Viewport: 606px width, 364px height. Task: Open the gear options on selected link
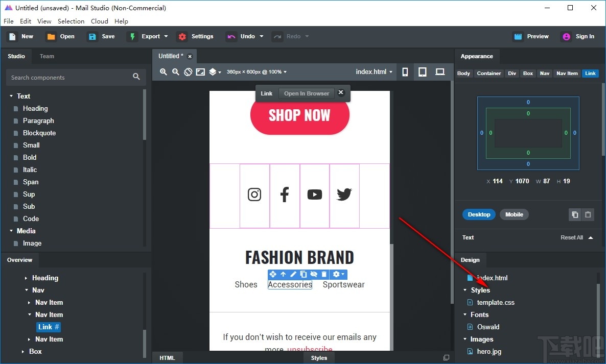pos(338,274)
